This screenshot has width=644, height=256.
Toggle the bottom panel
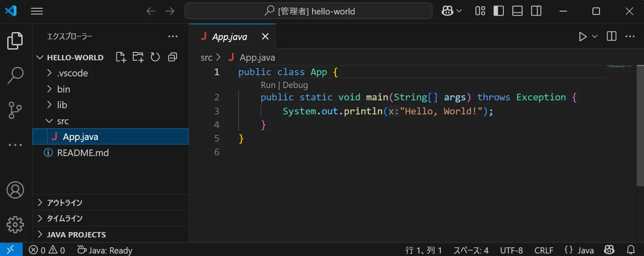pos(517,11)
